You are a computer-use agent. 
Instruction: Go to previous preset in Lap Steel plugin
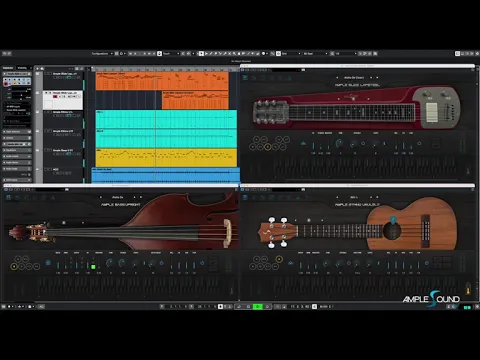(x=337, y=77)
